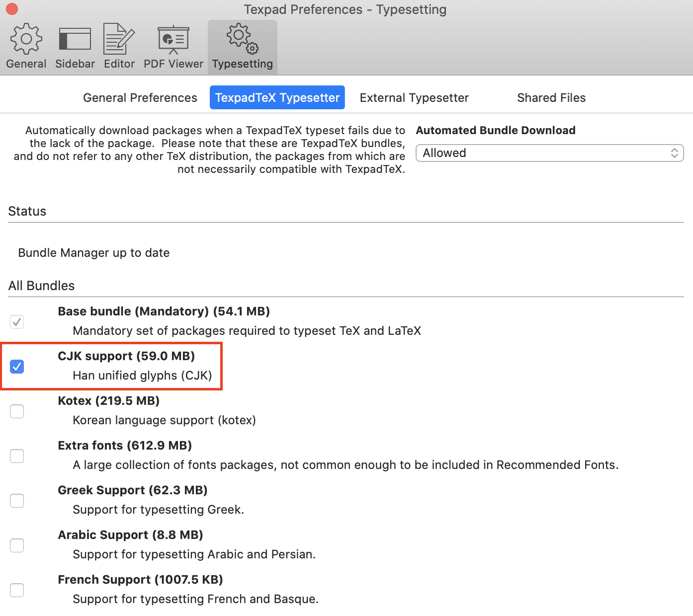The height and width of the screenshot is (616, 693).
Task: Switch to the Sidebar preferences icon
Action: click(75, 45)
